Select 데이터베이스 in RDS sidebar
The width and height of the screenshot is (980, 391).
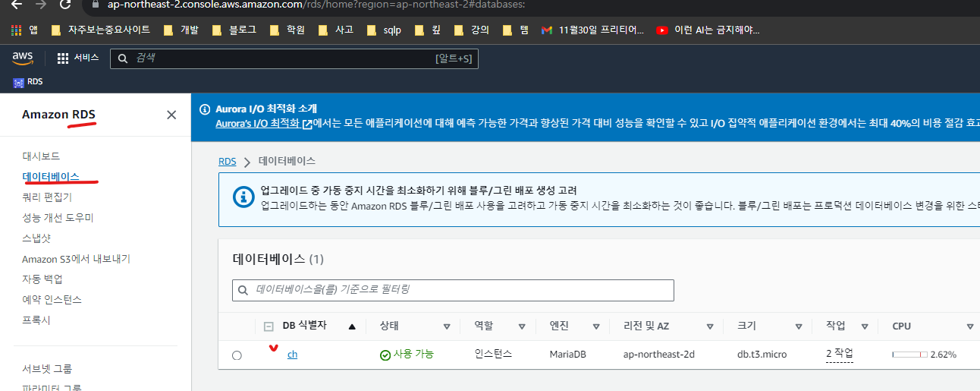coord(51,176)
